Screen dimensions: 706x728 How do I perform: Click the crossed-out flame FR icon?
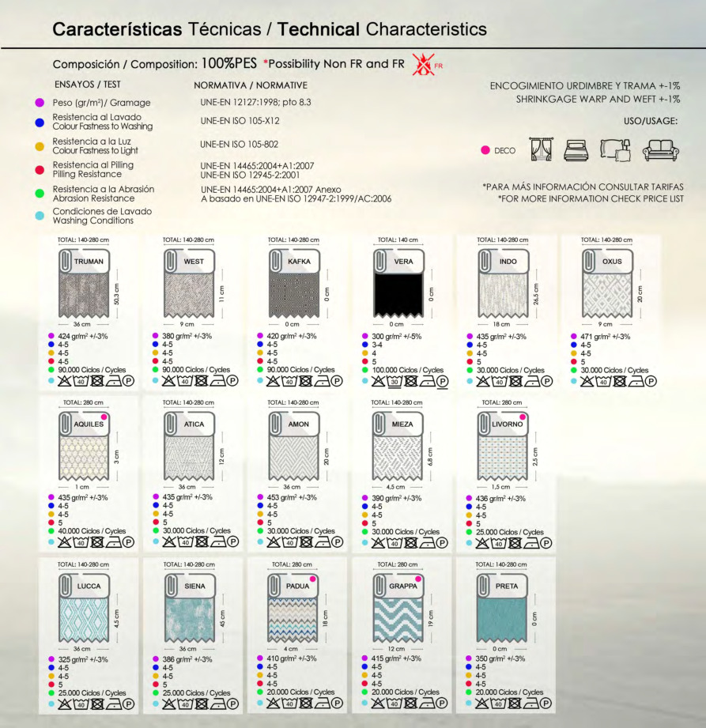(x=423, y=65)
